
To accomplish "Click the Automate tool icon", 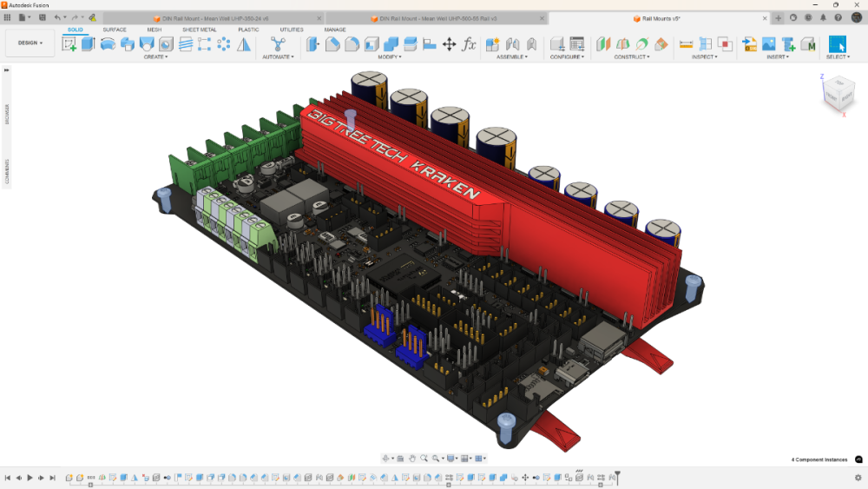I will pos(278,44).
